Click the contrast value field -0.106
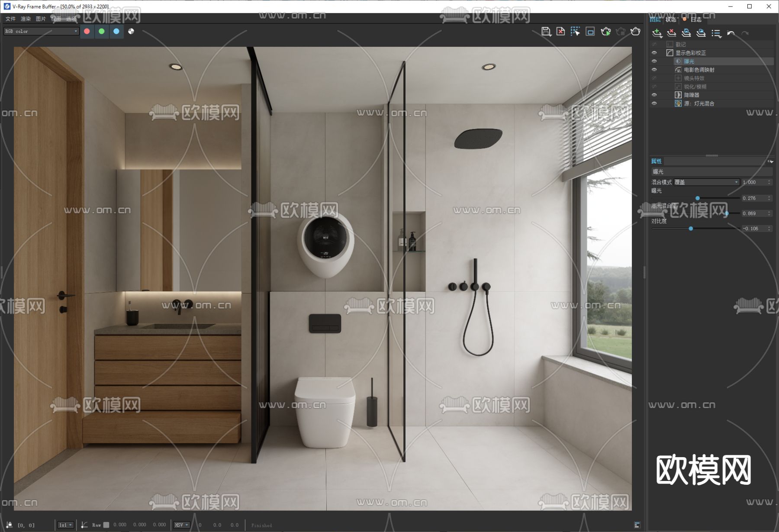The height and width of the screenshot is (532, 779). click(x=753, y=229)
